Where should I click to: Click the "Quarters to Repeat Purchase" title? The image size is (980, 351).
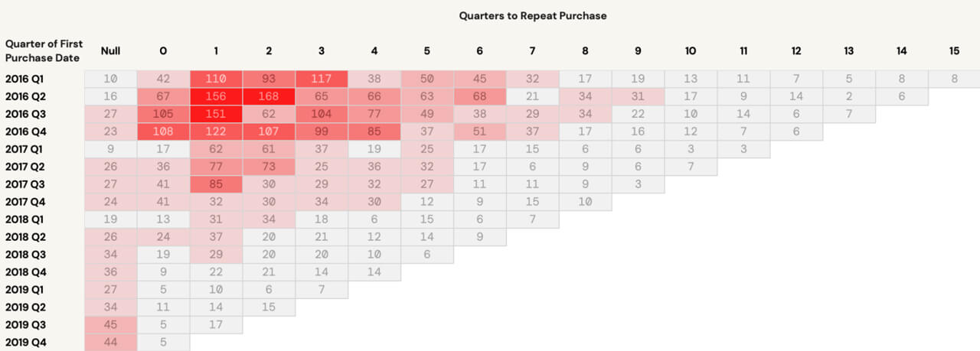533,15
